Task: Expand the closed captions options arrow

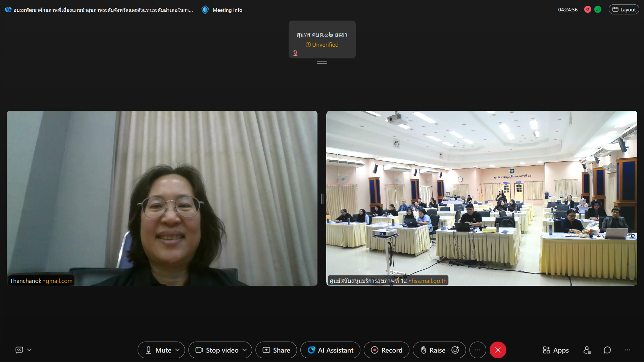Action: (x=30, y=350)
